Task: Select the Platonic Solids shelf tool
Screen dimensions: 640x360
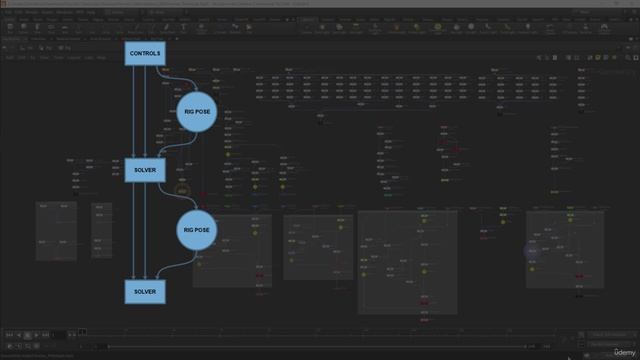Action: [x=201, y=28]
